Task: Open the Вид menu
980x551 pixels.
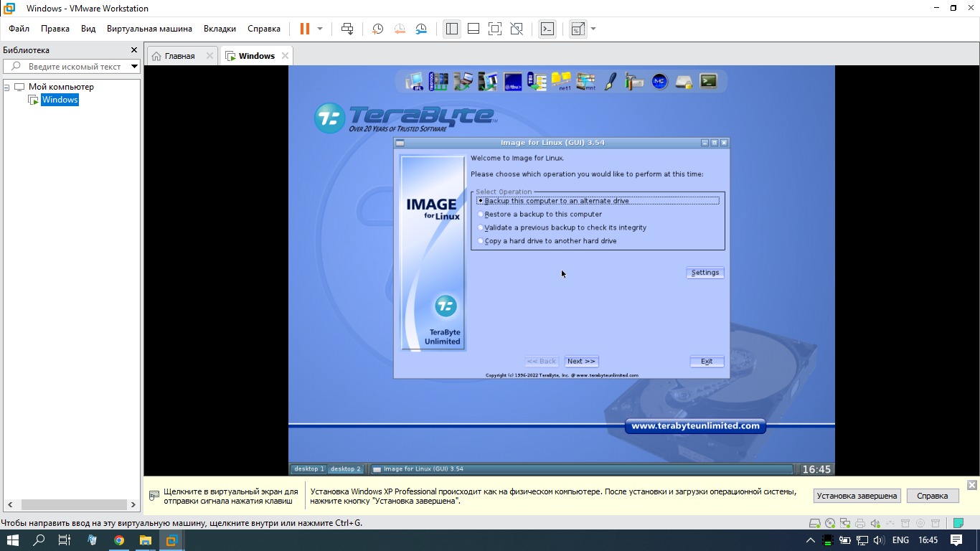Action: pyautogui.click(x=88, y=29)
